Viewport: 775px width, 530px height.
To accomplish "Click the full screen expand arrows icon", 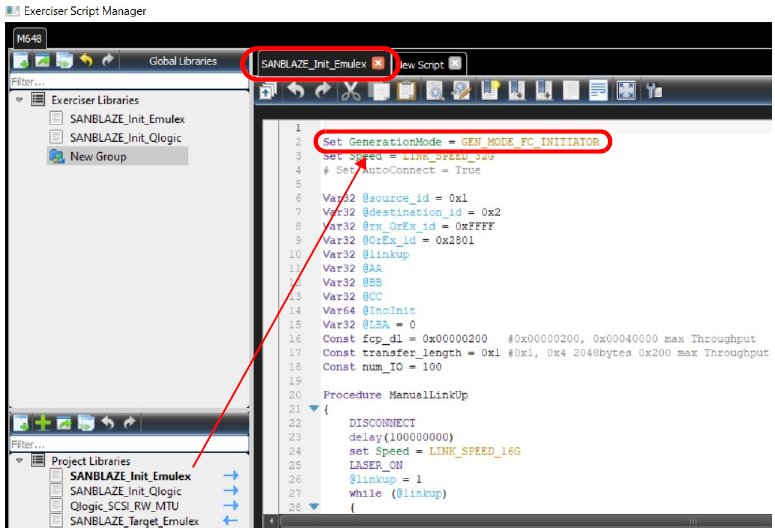I will pos(626,91).
